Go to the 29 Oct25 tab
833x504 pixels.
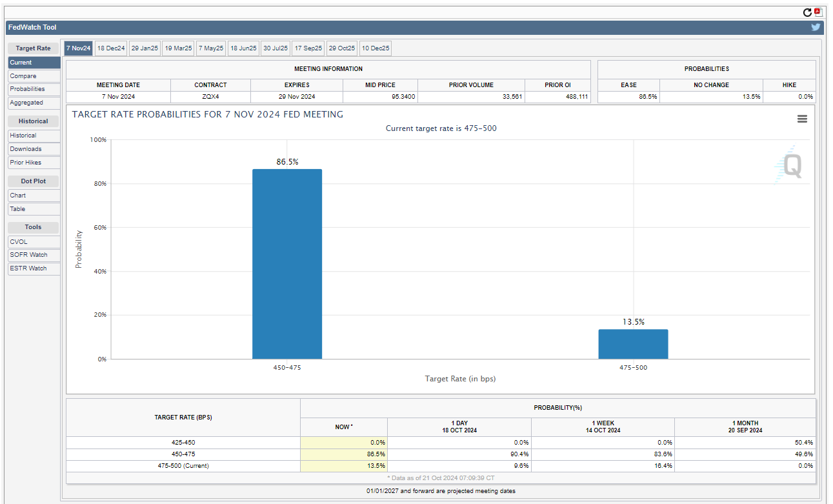tap(341, 48)
